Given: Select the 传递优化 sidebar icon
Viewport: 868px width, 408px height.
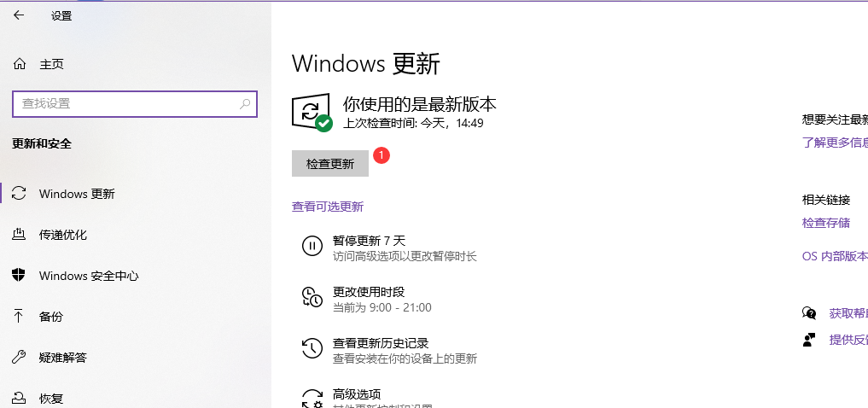Looking at the screenshot, I should tap(19, 234).
